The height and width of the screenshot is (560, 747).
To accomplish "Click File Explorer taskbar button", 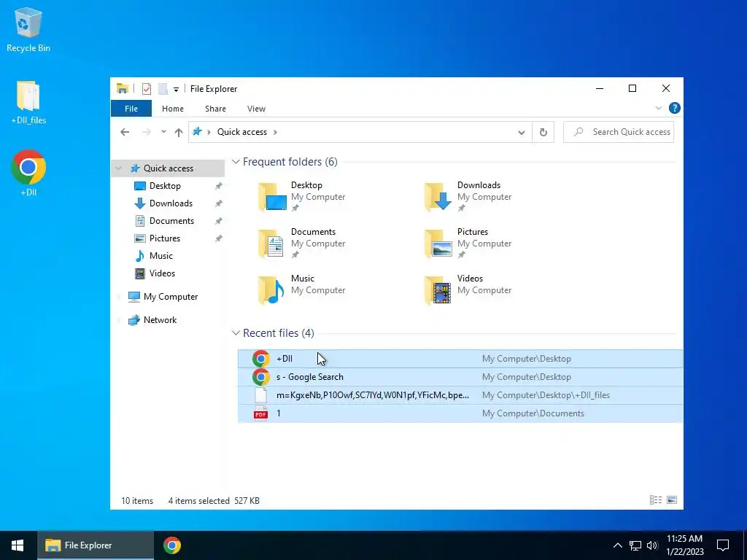I will [96, 545].
